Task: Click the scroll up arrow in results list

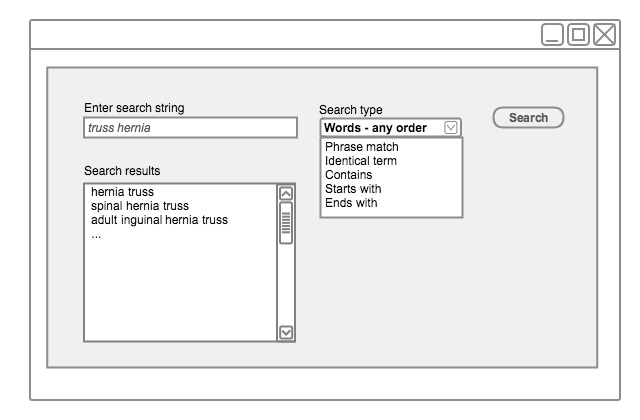Action: click(x=286, y=194)
